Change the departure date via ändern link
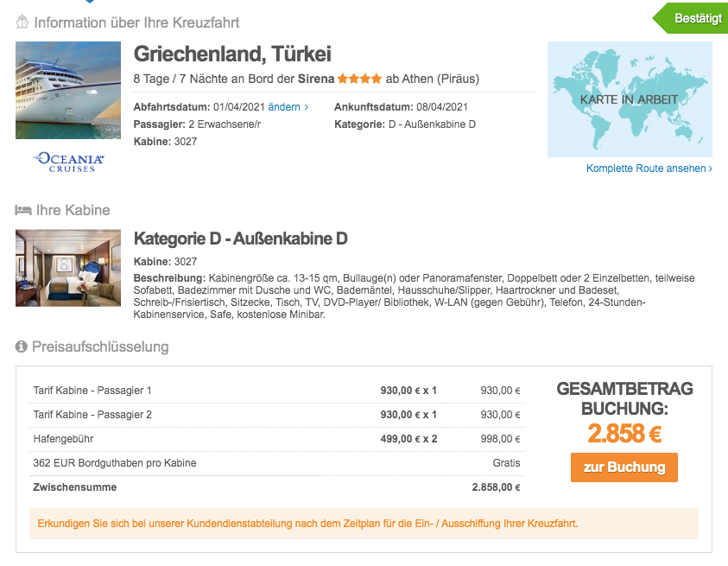This screenshot has width=728, height=566. coord(288,107)
